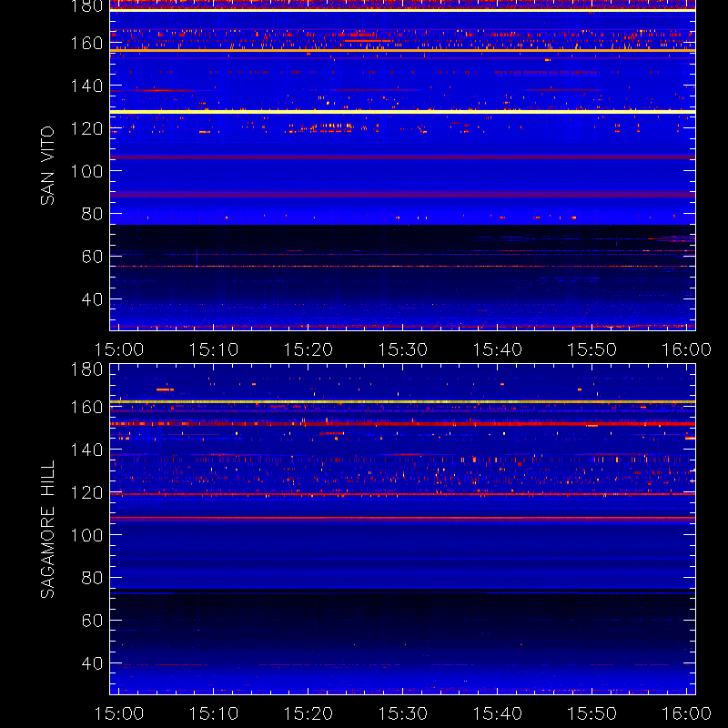Image resolution: width=728 pixels, height=728 pixels.
Task: Click the SAN VITO axis label
Action: [47, 166]
